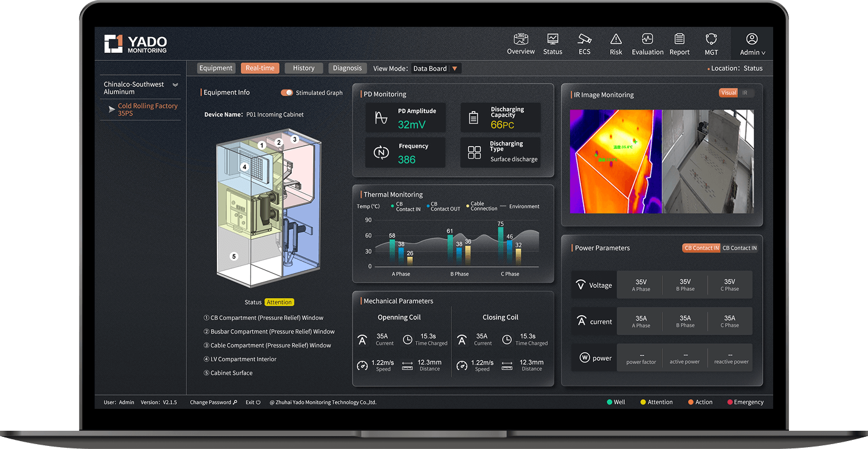This screenshot has height=449, width=868.
Task: Switch image monitoring to IR mode
Action: [x=745, y=93]
